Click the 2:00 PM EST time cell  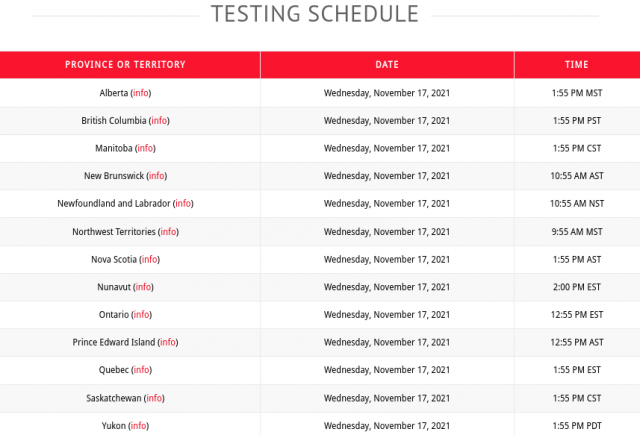pos(577,287)
